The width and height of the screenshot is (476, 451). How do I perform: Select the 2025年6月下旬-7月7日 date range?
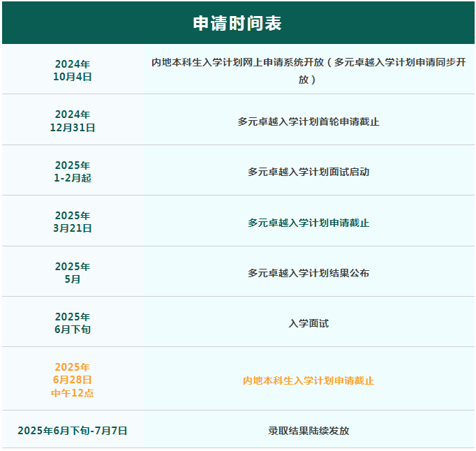tap(73, 431)
